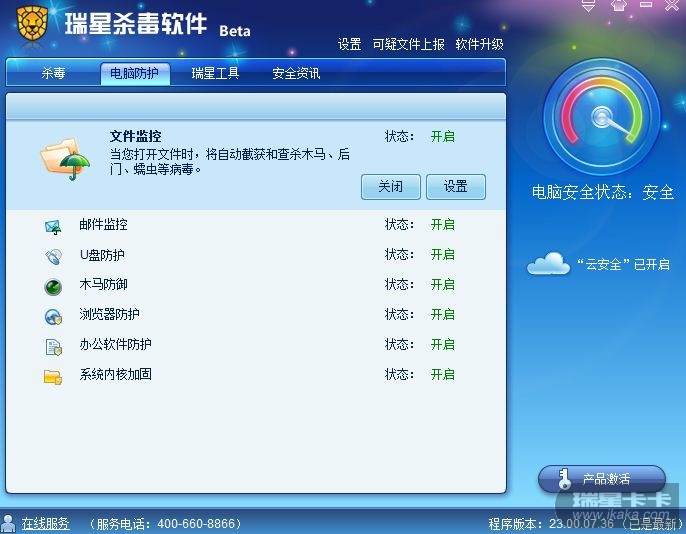Screen dimensions: 686x534
Task: Select the U盘防护 row label
Action: point(102,255)
